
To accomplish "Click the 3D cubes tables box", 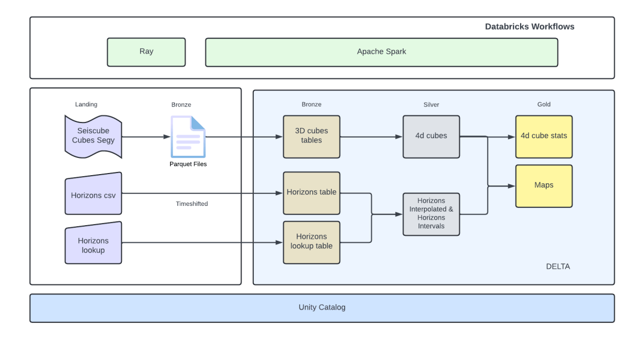I will point(311,136).
